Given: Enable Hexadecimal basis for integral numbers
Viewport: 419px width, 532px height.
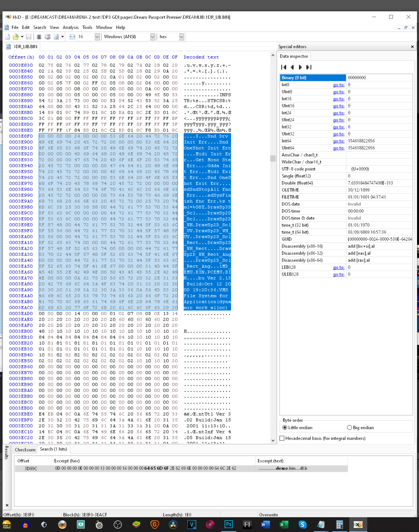Looking at the screenshot, I should [x=282, y=438].
